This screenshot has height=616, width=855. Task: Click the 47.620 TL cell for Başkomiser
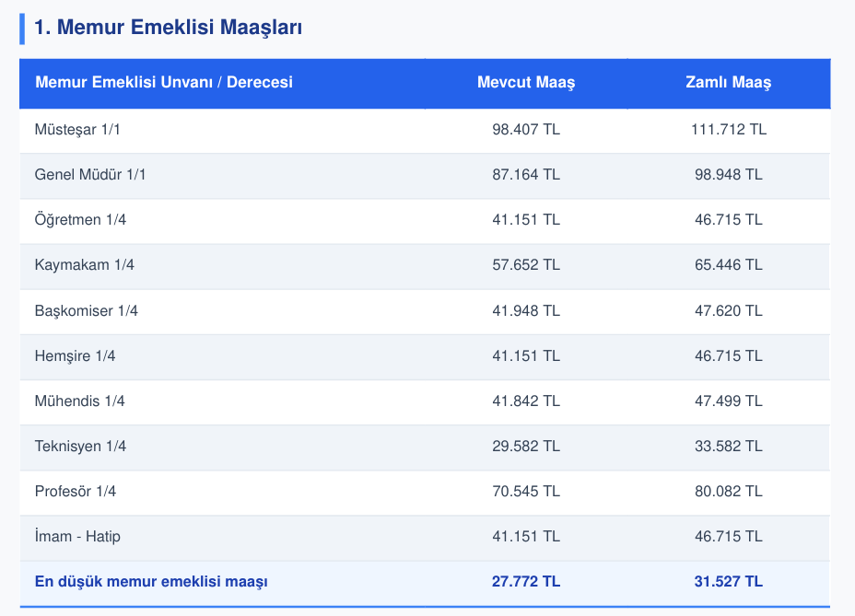pyautogui.click(x=729, y=310)
